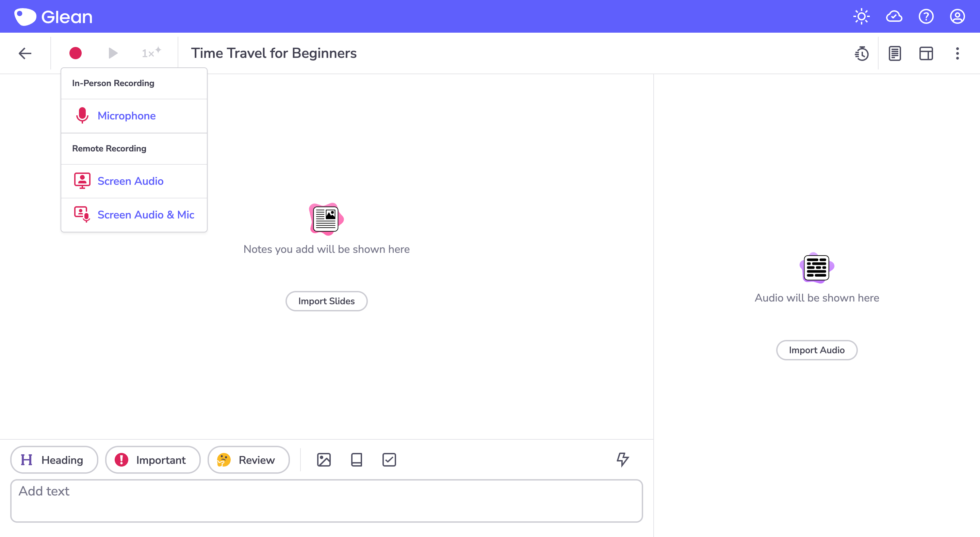Add a Heading note label
980x537 pixels.
(x=54, y=460)
